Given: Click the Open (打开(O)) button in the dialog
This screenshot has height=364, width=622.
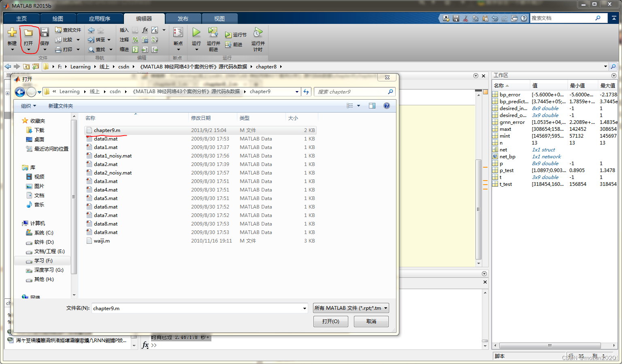Looking at the screenshot, I should (x=331, y=321).
